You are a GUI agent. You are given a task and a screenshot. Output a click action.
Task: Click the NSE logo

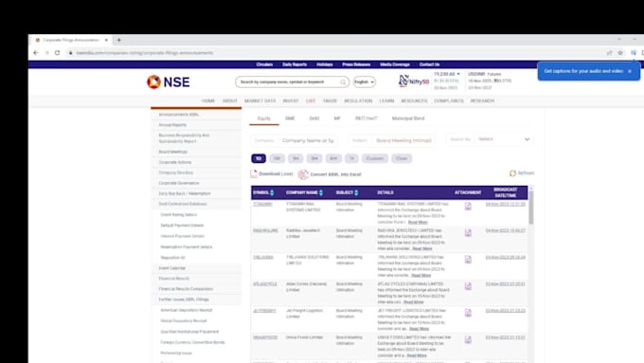(x=169, y=82)
